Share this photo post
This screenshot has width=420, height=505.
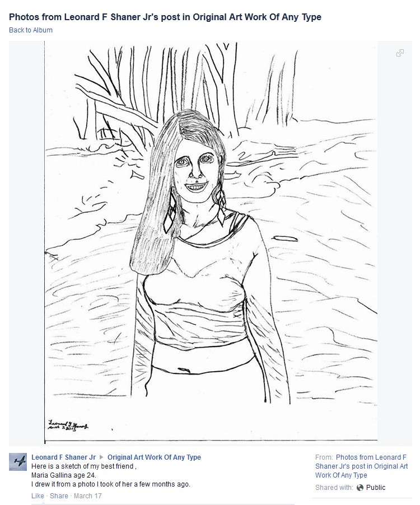(x=59, y=495)
